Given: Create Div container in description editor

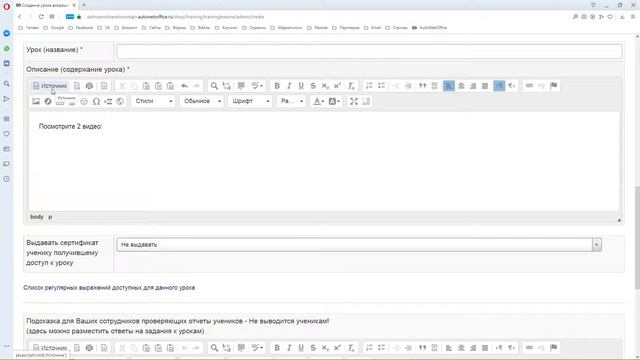Looking at the screenshot, I should [x=435, y=86].
